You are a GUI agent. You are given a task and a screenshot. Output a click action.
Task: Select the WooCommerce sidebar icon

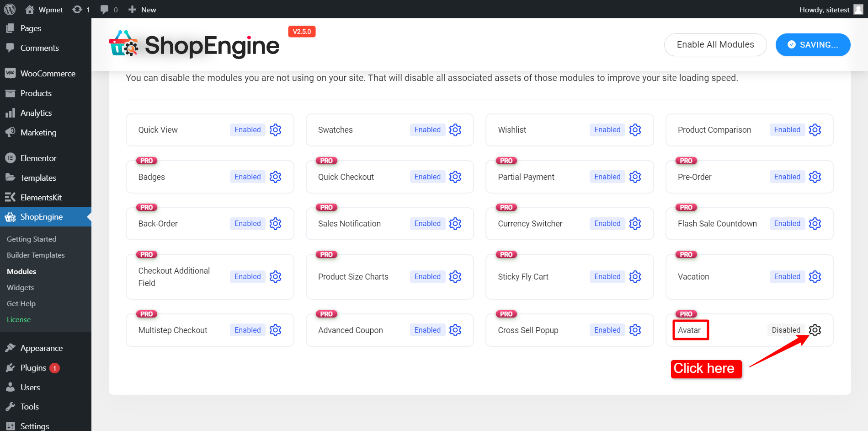point(10,73)
